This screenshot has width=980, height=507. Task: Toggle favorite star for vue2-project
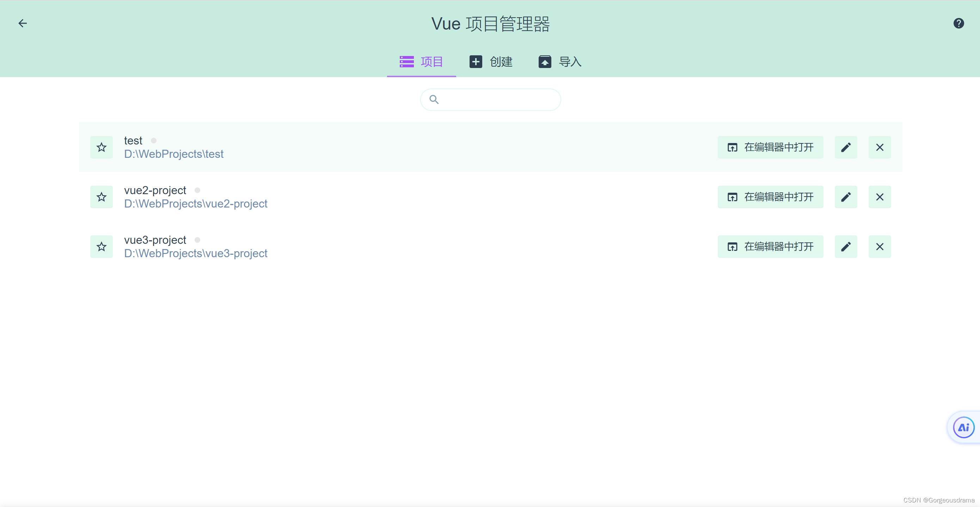tap(101, 197)
